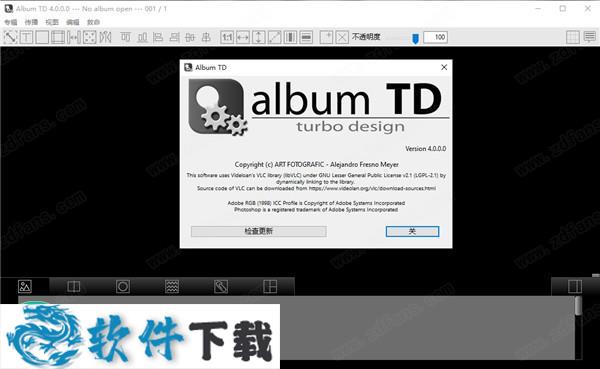The width and height of the screenshot is (600, 369).
Task: Select the text box tool
Action: pos(26,37)
